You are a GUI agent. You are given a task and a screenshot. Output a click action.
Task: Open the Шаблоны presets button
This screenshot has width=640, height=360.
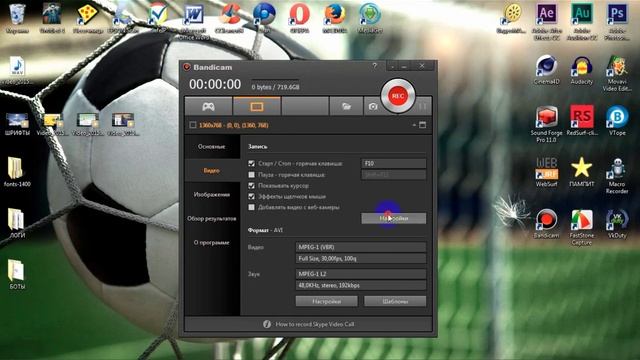395,302
